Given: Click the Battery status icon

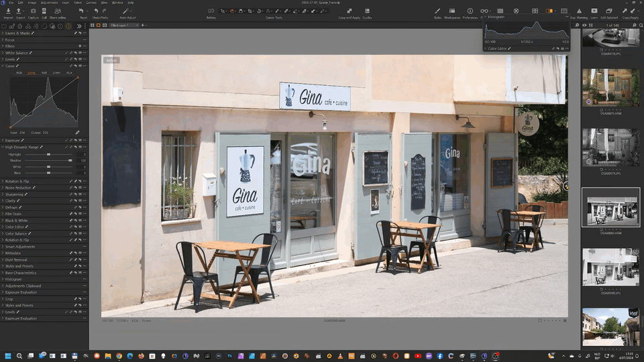Looking at the screenshot, I should (211, 11).
